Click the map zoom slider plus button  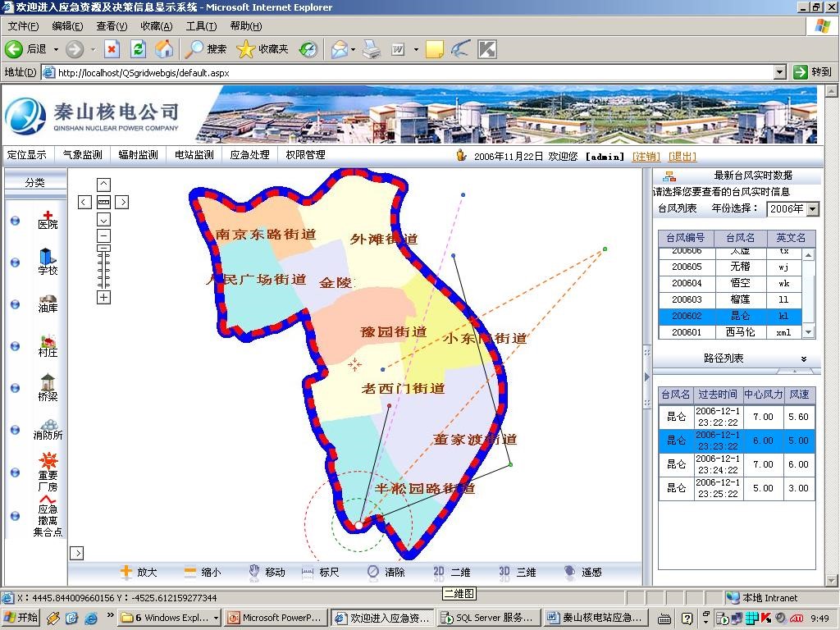[103, 298]
